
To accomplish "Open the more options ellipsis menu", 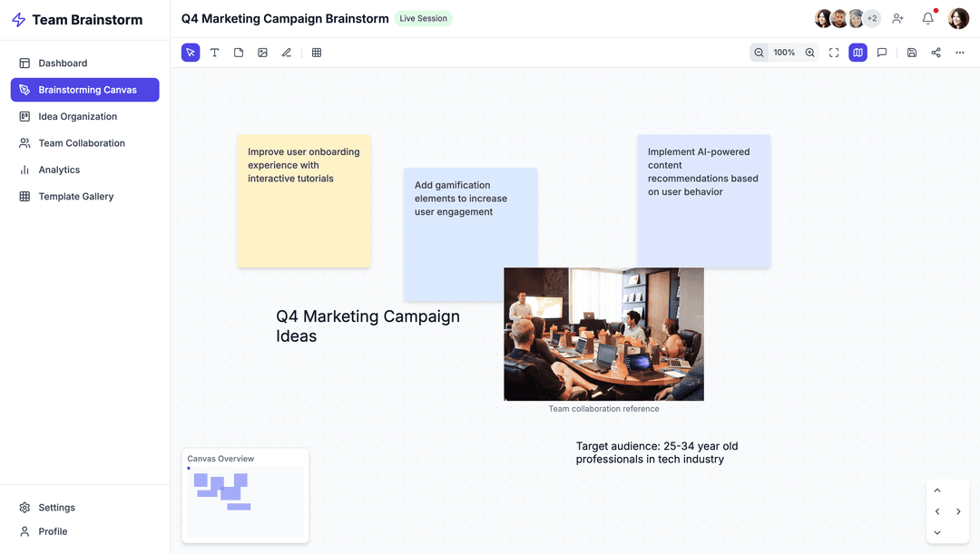I will (959, 52).
